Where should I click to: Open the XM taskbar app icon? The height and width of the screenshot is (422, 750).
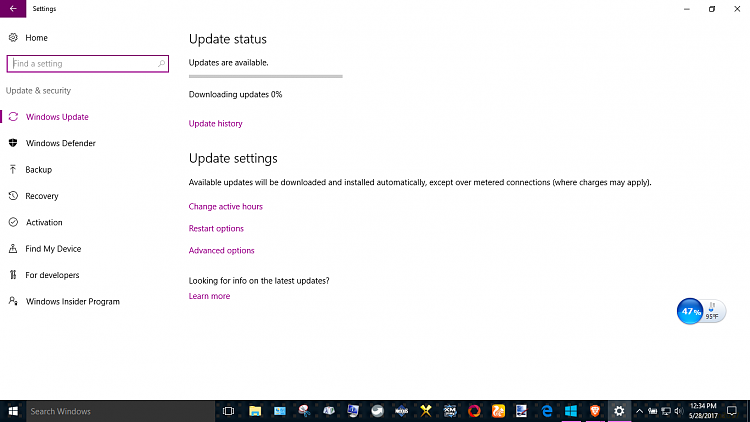450,411
